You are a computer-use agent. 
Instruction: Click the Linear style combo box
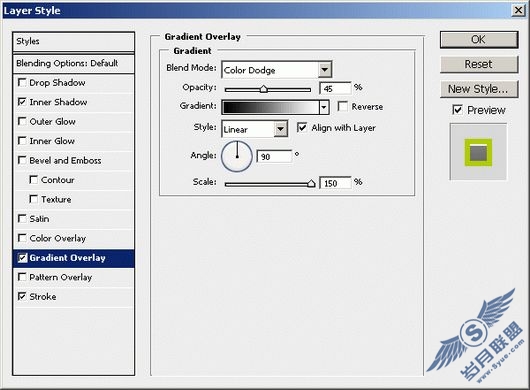[x=255, y=129]
